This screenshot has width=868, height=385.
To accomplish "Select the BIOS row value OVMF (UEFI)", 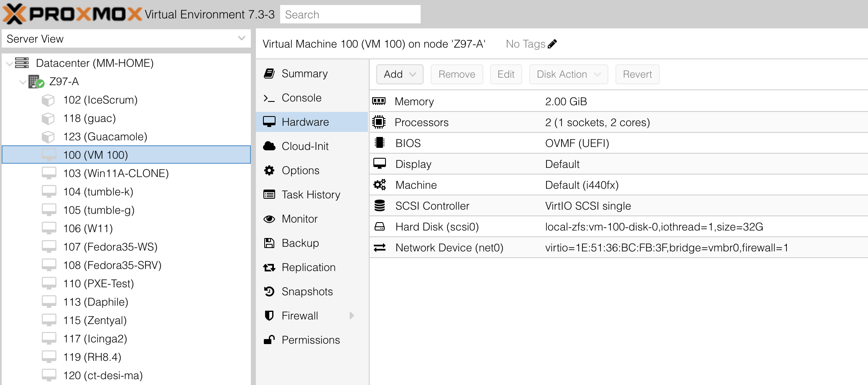I will pos(577,143).
